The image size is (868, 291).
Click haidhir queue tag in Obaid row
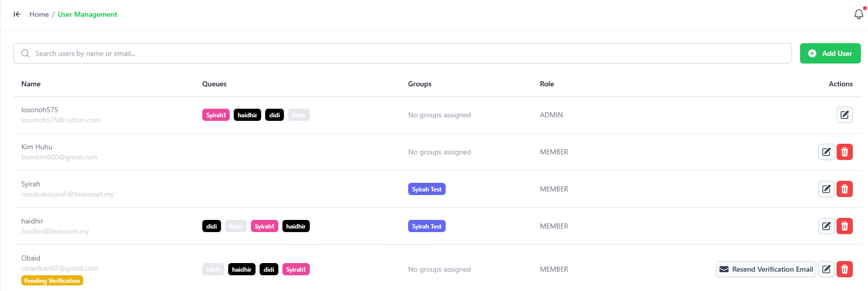click(x=242, y=269)
